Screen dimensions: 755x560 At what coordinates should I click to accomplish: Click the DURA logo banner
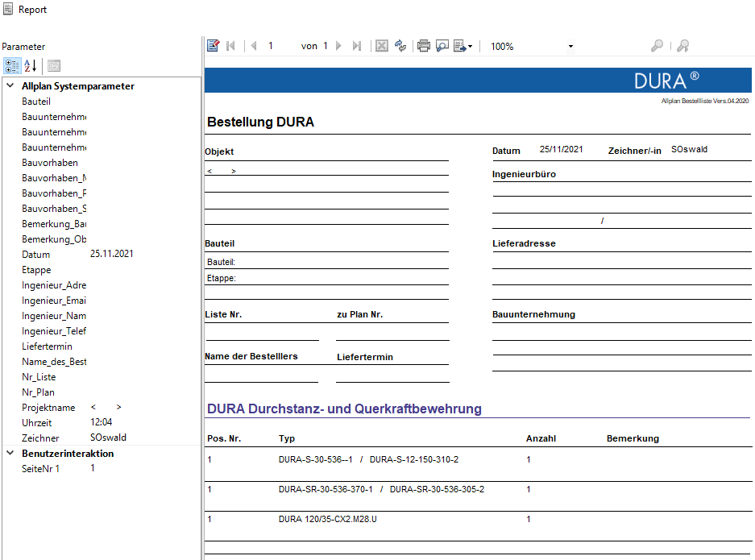point(478,80)
